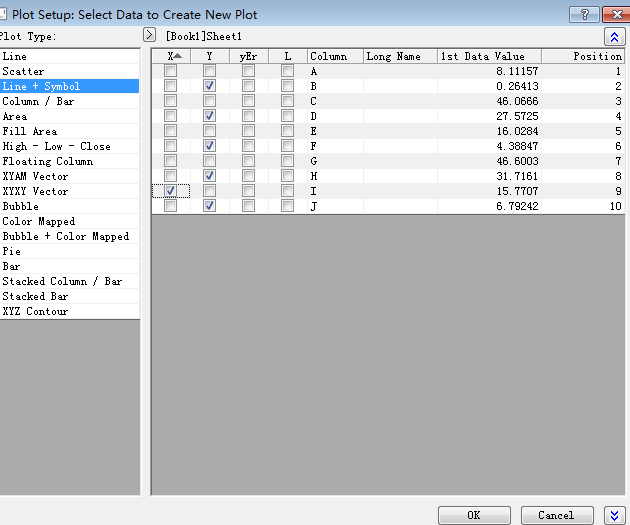
Task: Click data value 8.11157
Action: pyautogui.click(x=517, y=71)
